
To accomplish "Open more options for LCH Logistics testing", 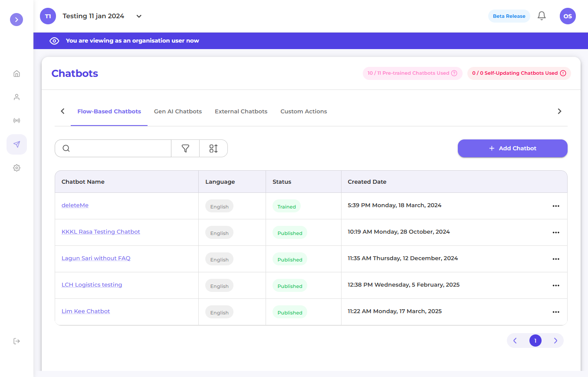I will click(556, 285).
